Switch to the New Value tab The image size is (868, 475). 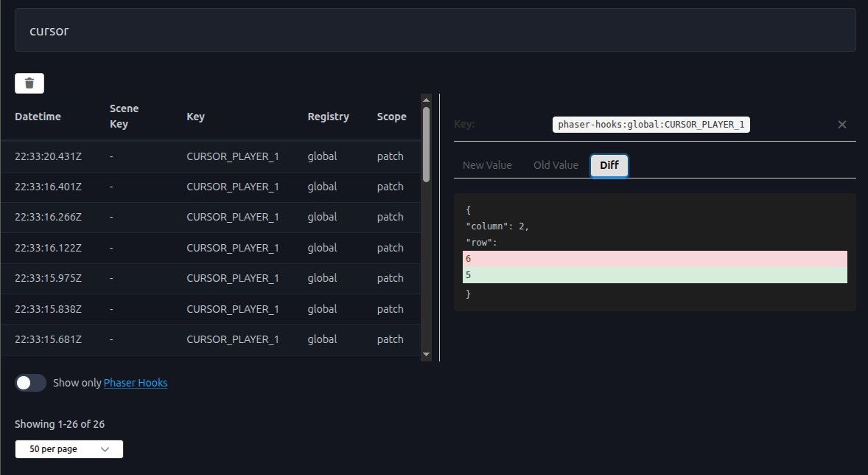(x=487, y=165)
